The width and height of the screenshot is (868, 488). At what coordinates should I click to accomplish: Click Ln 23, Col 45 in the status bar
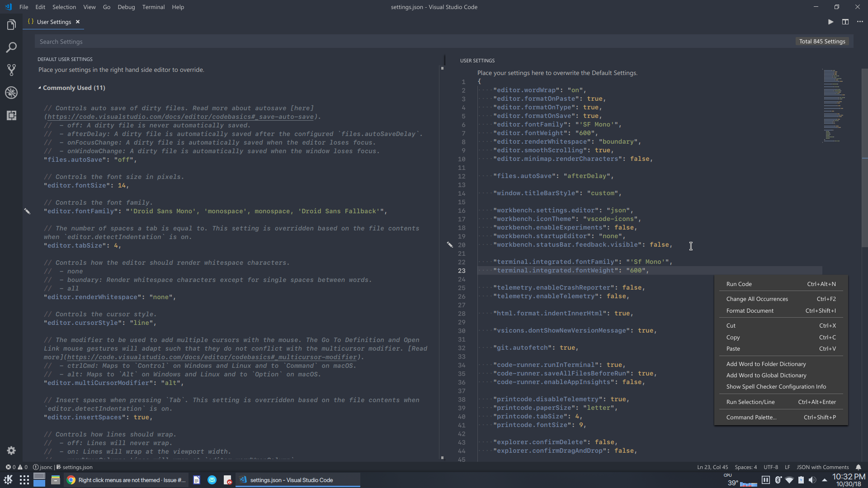tap(712, 467)
